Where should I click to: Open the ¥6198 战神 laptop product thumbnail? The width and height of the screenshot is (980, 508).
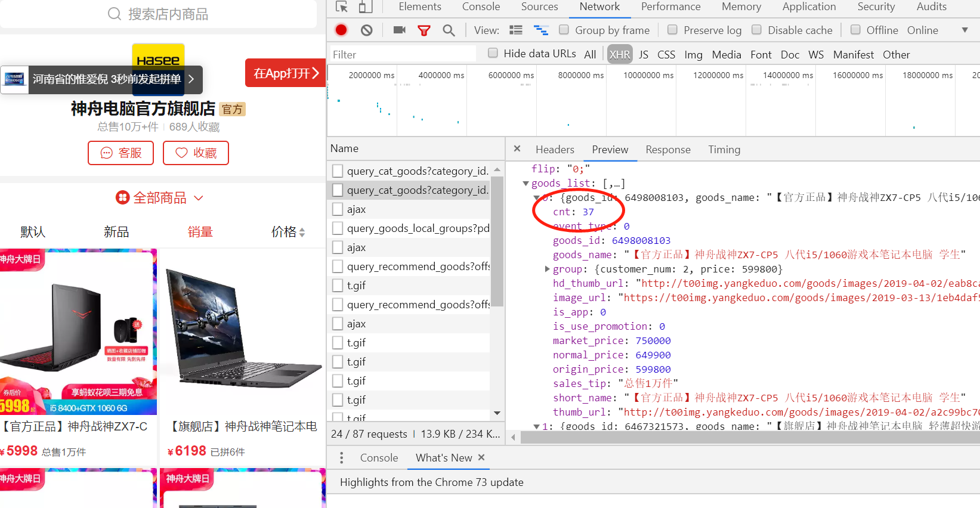click(243, 332)
